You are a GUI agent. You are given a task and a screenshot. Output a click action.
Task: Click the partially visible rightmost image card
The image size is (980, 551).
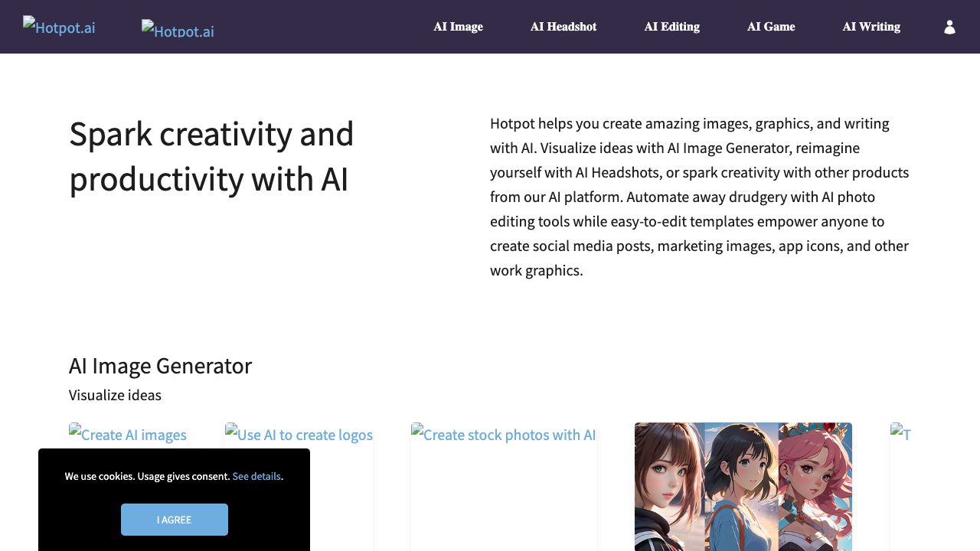[900, 435]
